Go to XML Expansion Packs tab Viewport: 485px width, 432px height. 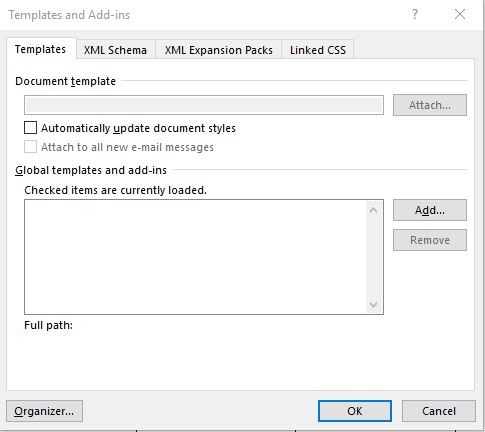[x=219, y=50]
